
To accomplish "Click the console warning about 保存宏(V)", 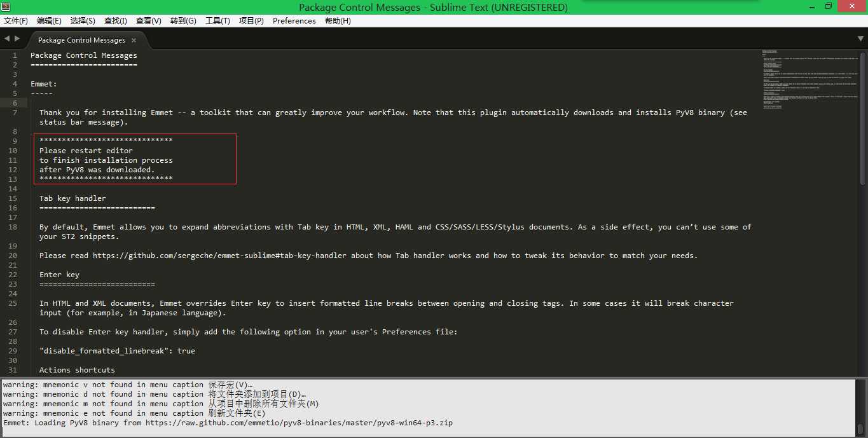I will coord(128,385).
